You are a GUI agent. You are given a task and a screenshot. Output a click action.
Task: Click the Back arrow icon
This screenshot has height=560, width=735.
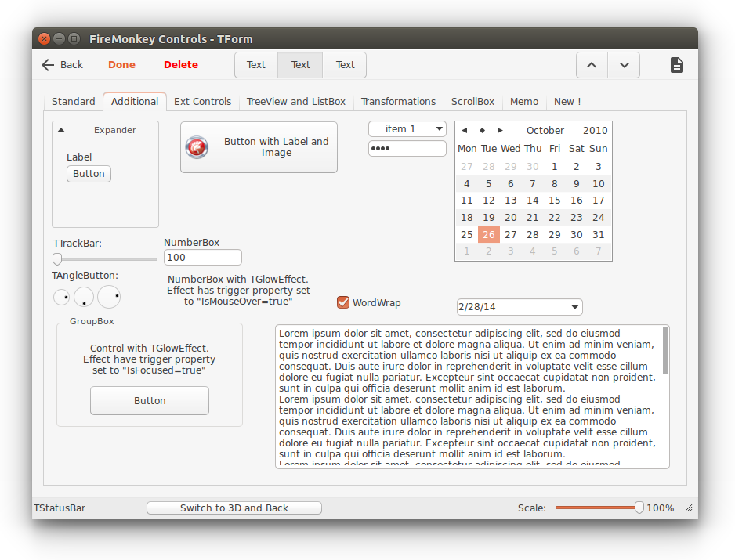(x=48, y=65)
